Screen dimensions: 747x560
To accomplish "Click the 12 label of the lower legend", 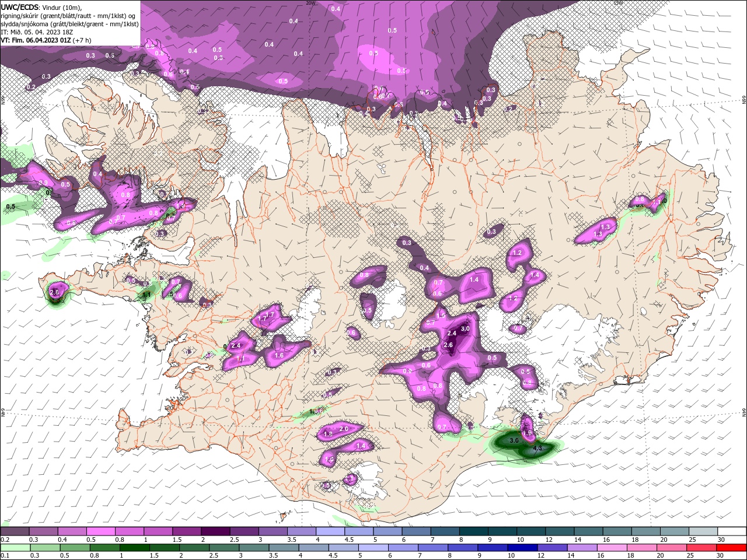I will click(540, 555).
